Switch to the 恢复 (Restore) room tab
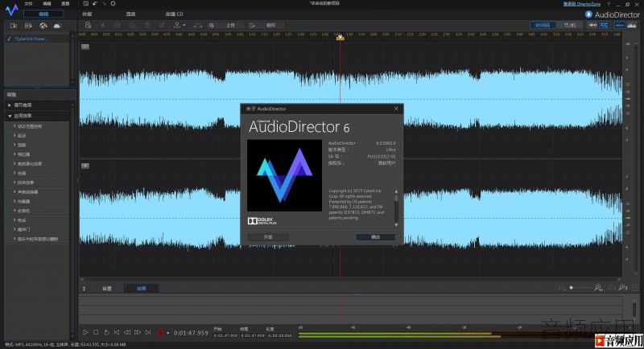The width and height of the screenshot is (644, 349). click(x=87, y=14)
